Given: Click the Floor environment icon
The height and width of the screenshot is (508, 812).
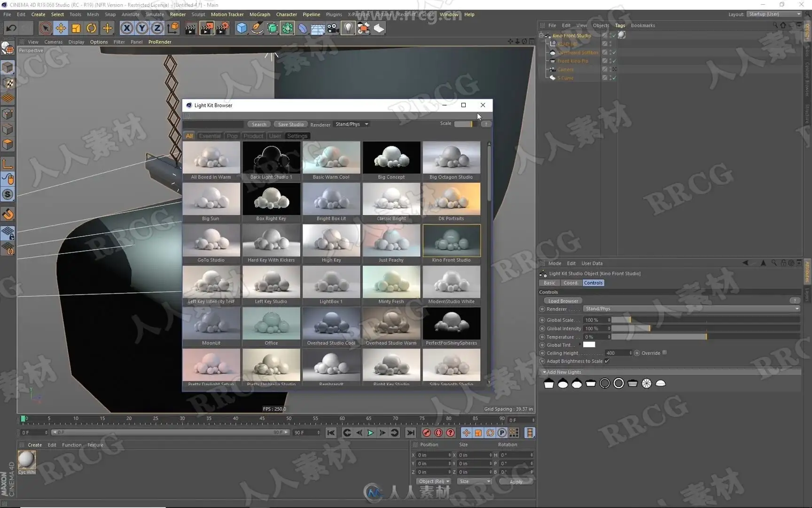Looking at the screenshot, I should [x=318, y=29].
